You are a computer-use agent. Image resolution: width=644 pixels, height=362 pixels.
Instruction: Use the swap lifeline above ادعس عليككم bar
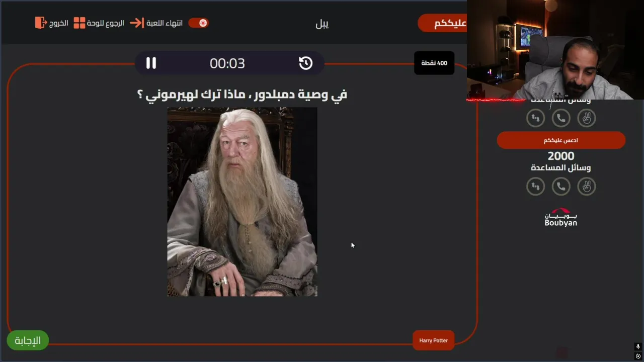(x=535, y=118)
